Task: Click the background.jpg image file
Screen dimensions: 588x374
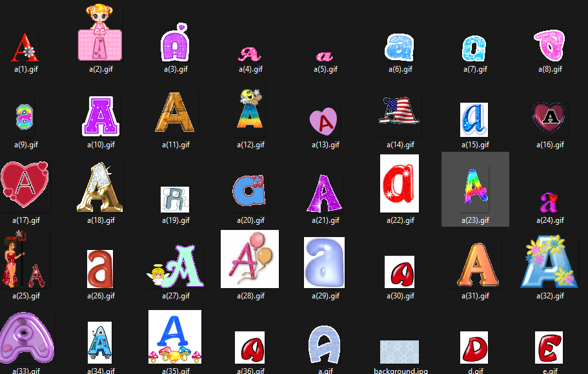Action: pyautogui.click(x=400, y=352)
